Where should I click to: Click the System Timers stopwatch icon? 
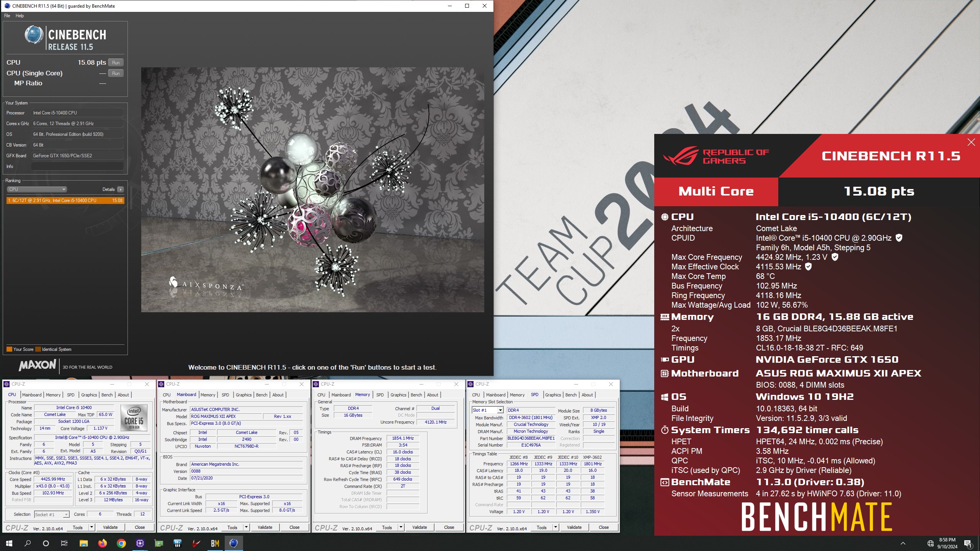click(665, 430)
